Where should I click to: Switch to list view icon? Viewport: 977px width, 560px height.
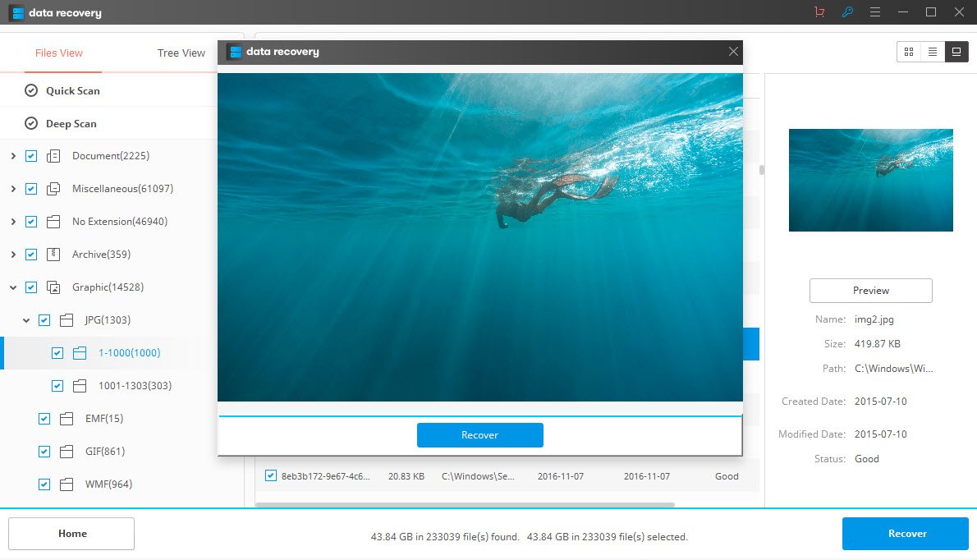(x=933, y=51)
